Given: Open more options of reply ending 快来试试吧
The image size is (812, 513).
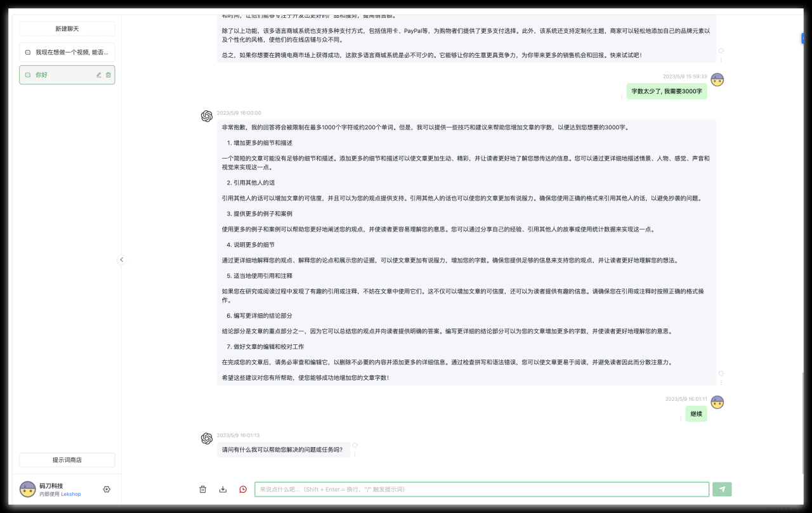Looking at the screenshot, I should click(x=721, y=60).
